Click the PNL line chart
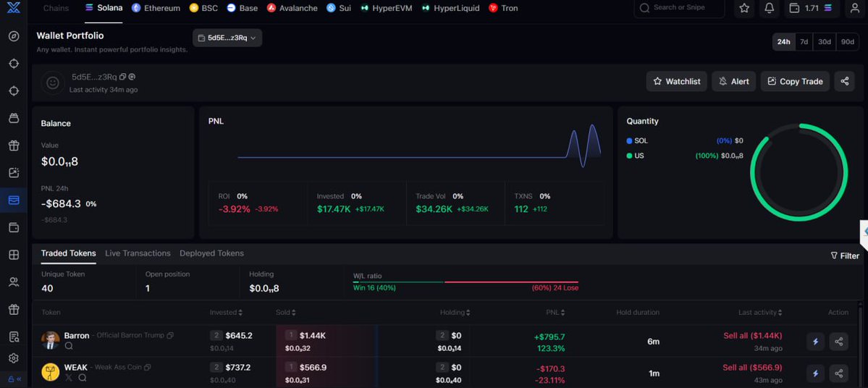This screenshot has width=868, height=388. click(420, 146)
